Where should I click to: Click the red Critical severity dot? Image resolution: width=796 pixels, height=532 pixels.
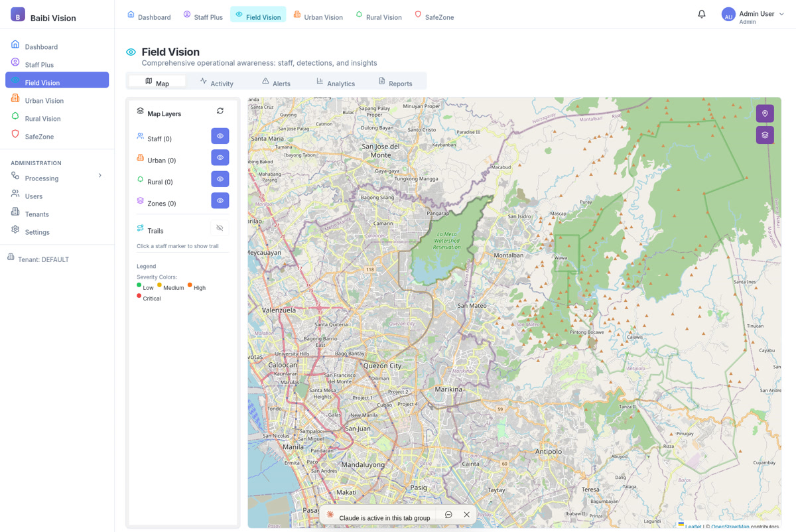pyautogui.click(x=139, y=296)
